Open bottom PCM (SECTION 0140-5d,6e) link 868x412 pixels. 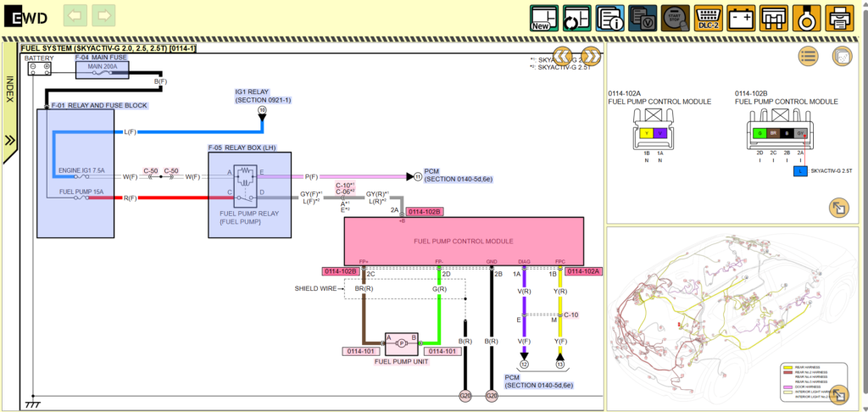538,381
